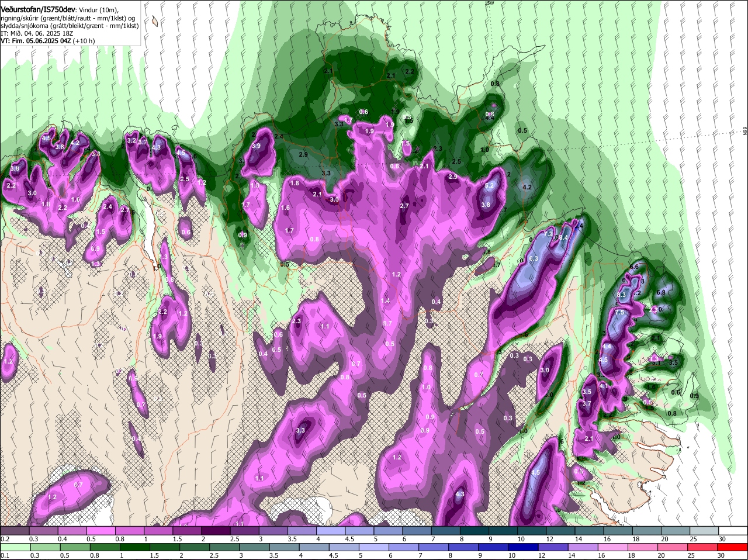Click the '5.2' precipitation value on the map
748x560 pixels.
[490, 186]
